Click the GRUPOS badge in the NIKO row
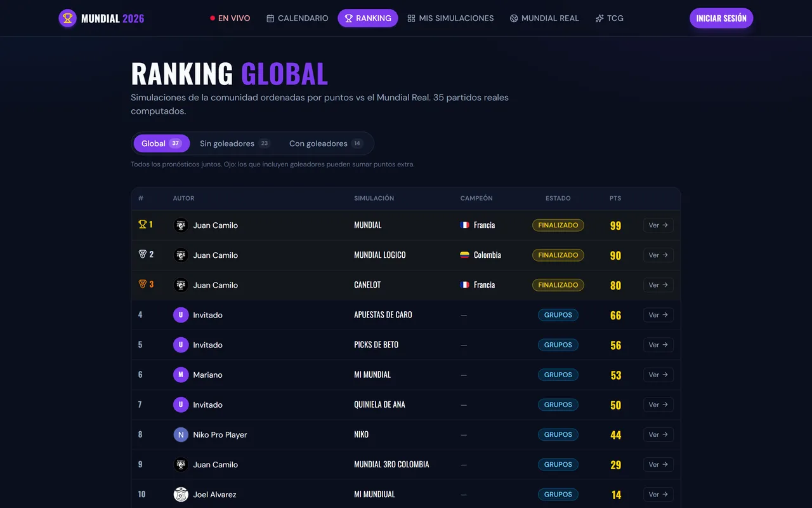This screenshot has width=812, height=508. tap(558, 434)
